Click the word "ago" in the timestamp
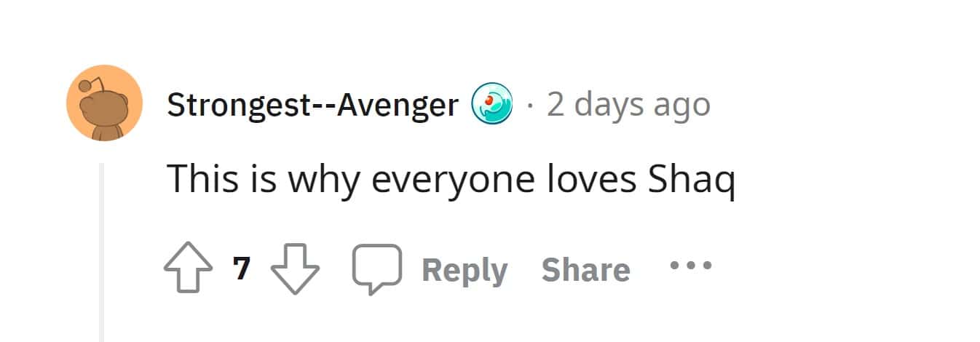 click(x=684, y=106)
